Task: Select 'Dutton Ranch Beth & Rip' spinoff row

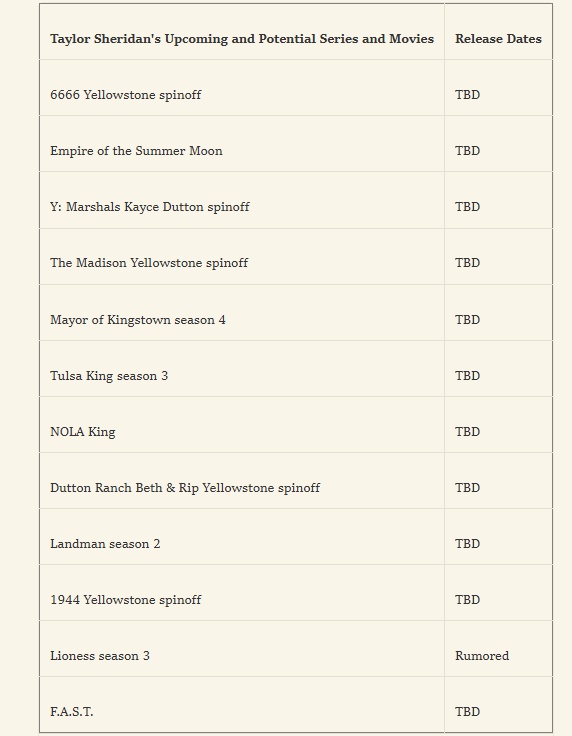Action: tap(296, 488)
